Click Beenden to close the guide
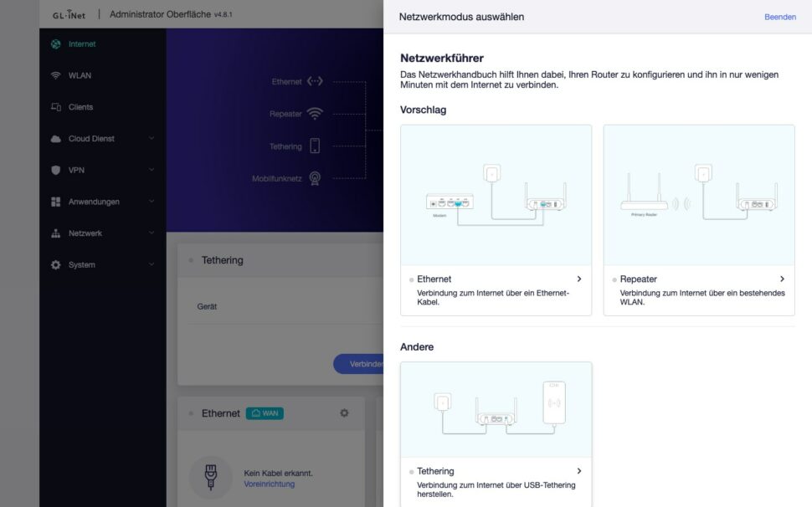 [x=780, y=17]
